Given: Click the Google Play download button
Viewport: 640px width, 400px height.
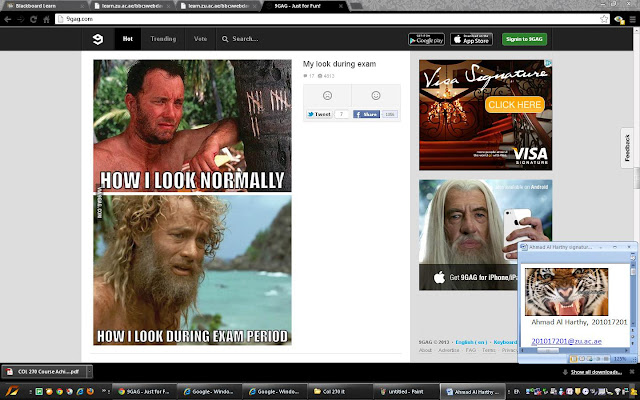Looking at the screenshot, I should (426, 39).
